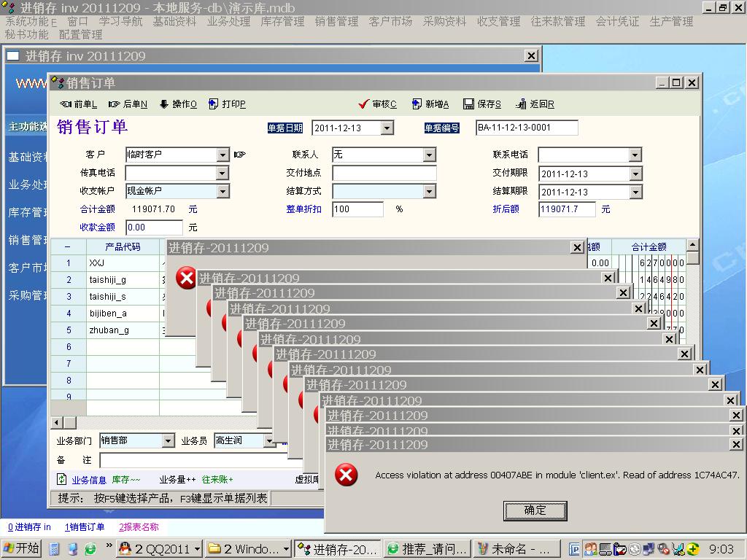Expand the 结算方式 settlement method dropdown
This screenshot has width=747, height=560.
click(x=430, y=192)
